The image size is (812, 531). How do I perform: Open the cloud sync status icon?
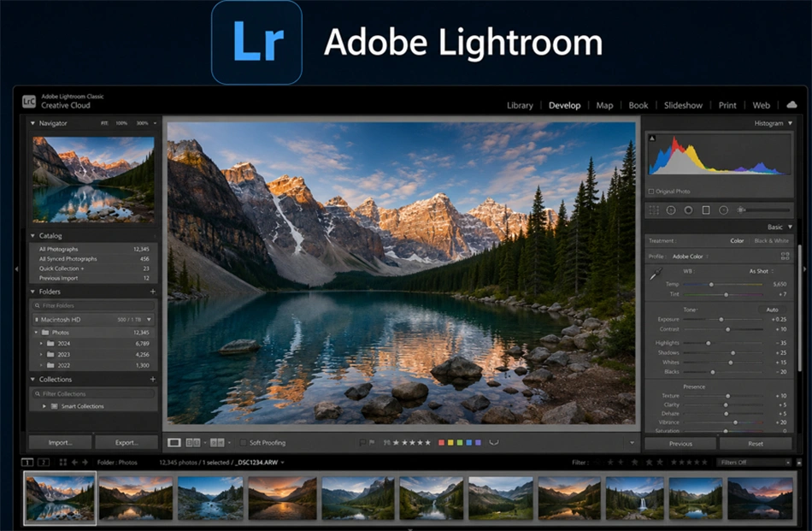coord(791,104)
